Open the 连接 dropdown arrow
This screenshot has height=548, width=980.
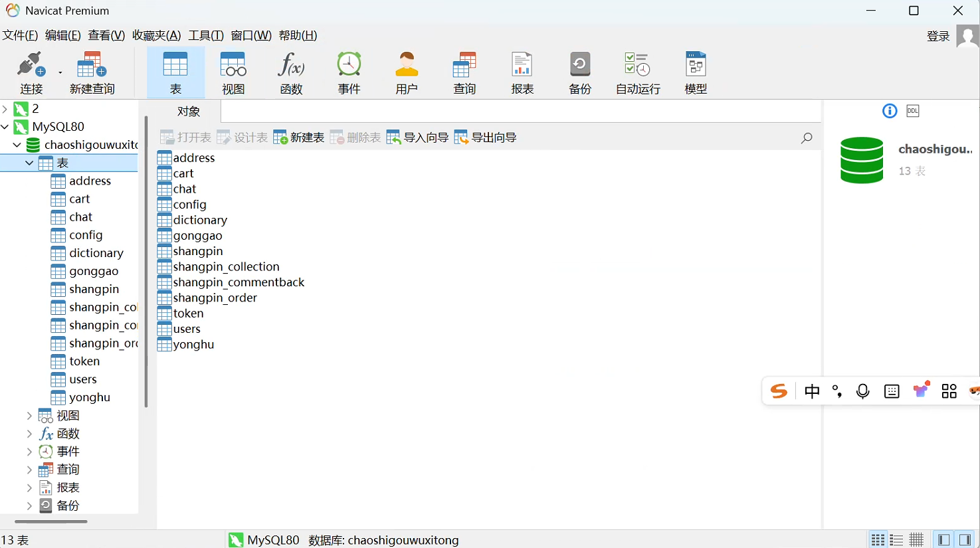click(x=60, y=72)
